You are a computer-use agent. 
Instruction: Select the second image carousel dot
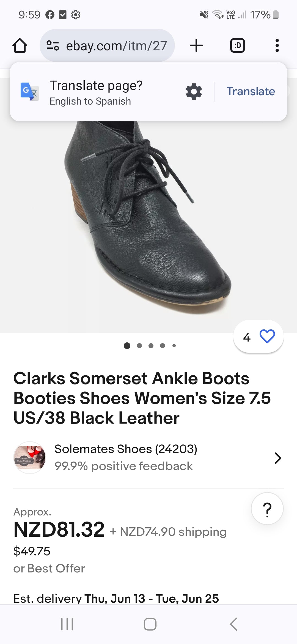[139, 346]
